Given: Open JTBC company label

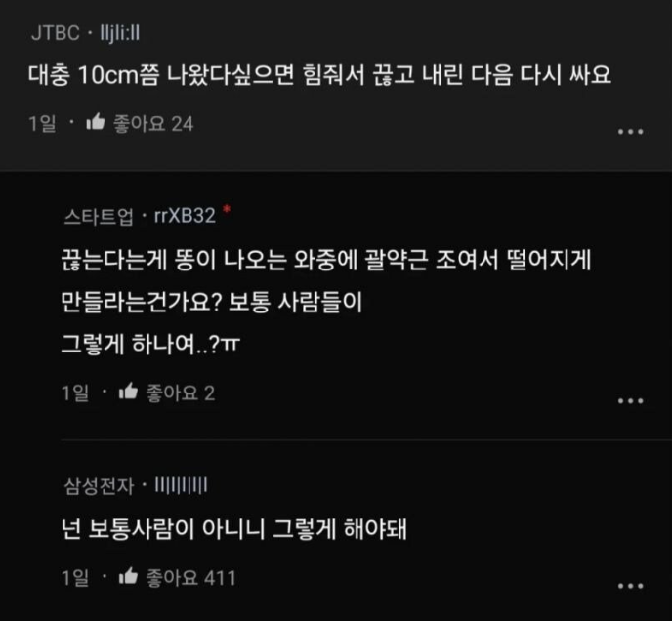Looking at the screenshot, I should tap(56, 33).
